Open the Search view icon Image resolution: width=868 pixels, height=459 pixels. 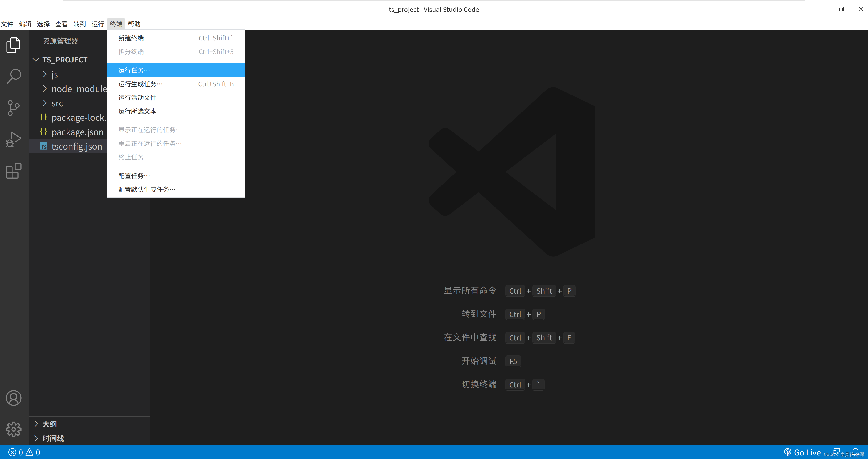(x=13, y=77)
